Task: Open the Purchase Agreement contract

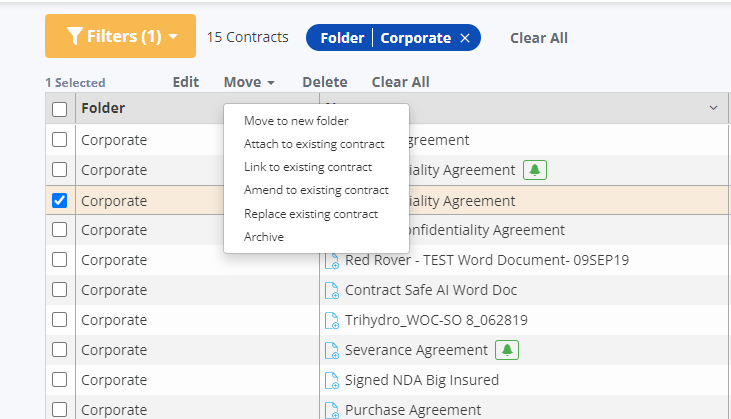Action: pos(413,410)
